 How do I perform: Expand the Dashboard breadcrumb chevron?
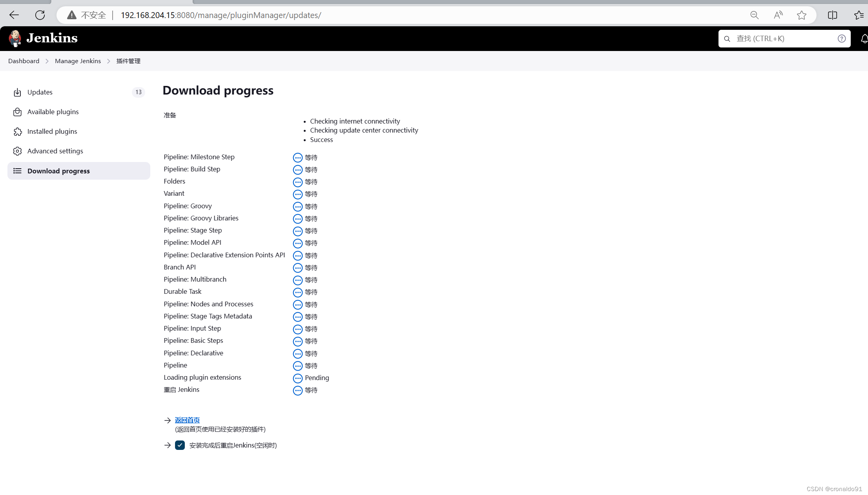point(47,61)
